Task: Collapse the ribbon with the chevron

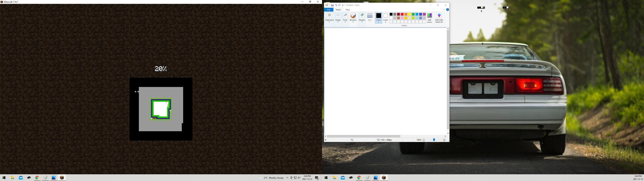Action: point(444,10)
